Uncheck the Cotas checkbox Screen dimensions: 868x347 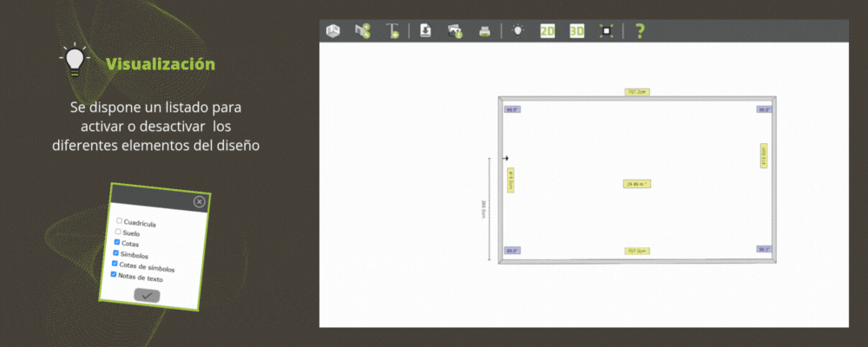(x=116, y=242)
